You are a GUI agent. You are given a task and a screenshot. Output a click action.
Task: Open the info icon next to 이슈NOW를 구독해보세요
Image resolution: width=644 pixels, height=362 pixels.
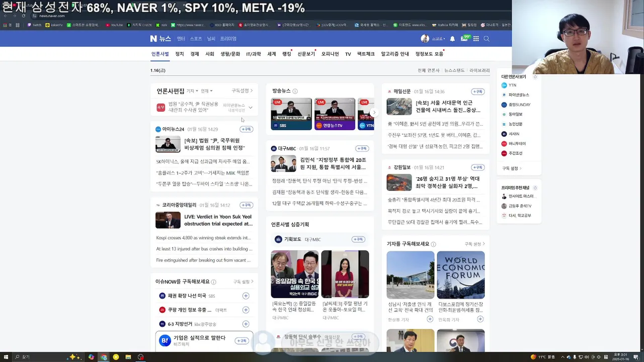click(213, 282)
